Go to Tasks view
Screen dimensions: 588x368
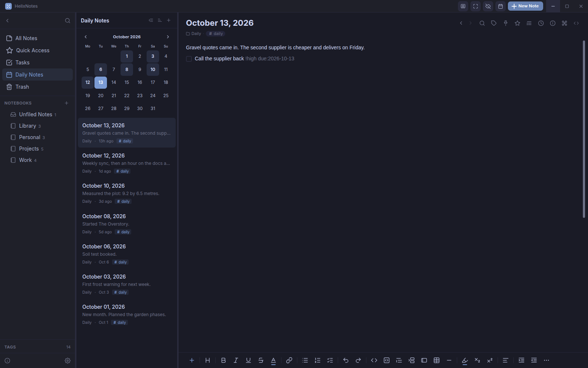(37, 63)
